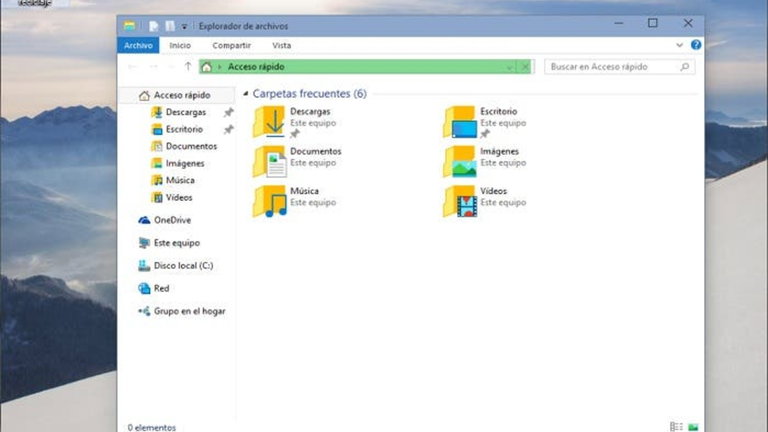Go up one folder level arrow
Screen dimensions: 768x432
click(x=188, y=66)
